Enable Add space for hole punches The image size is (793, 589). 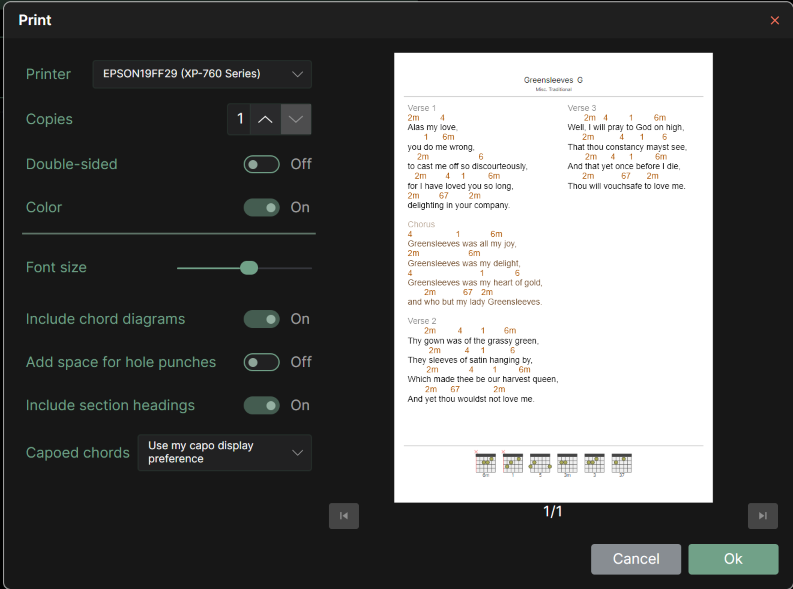[x=261, y=362]
